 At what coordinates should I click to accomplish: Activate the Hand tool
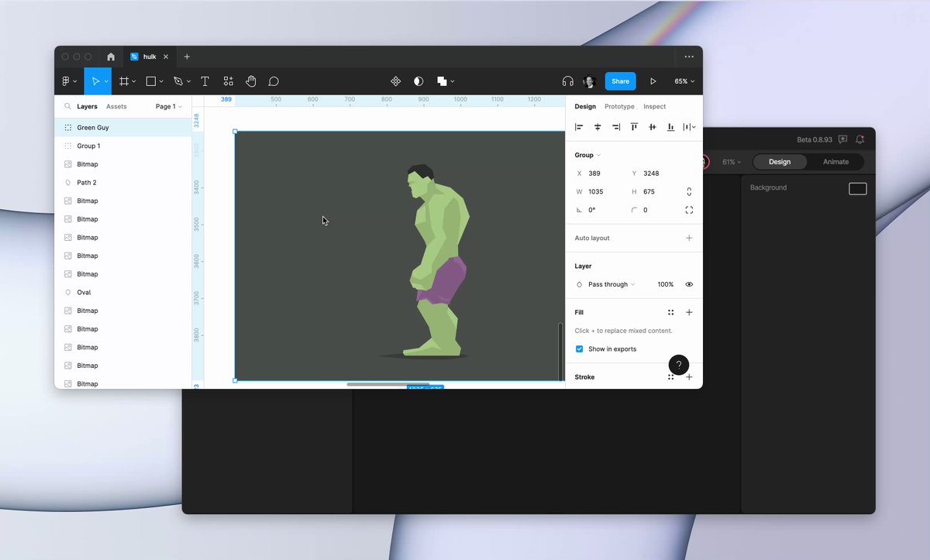(x=250, y=81)
